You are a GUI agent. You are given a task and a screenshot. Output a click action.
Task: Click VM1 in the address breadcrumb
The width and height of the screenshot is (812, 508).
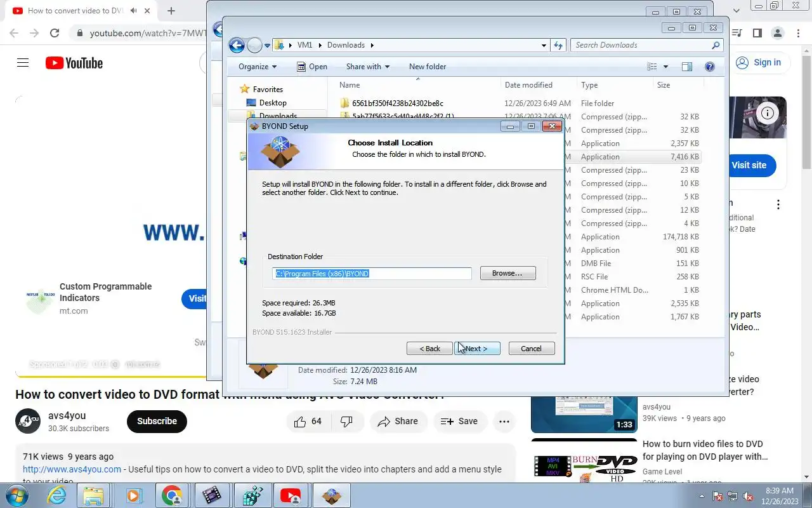click(304, 45)
